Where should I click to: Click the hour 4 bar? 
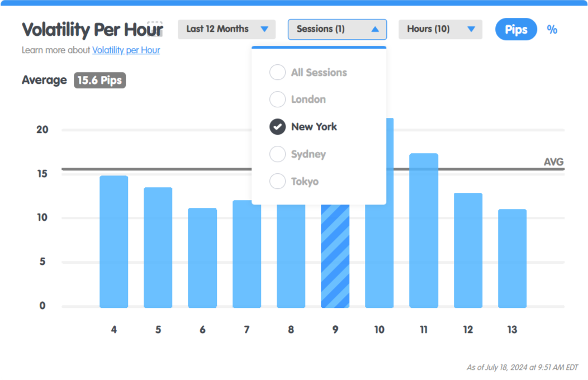click(x=113, y=242)
